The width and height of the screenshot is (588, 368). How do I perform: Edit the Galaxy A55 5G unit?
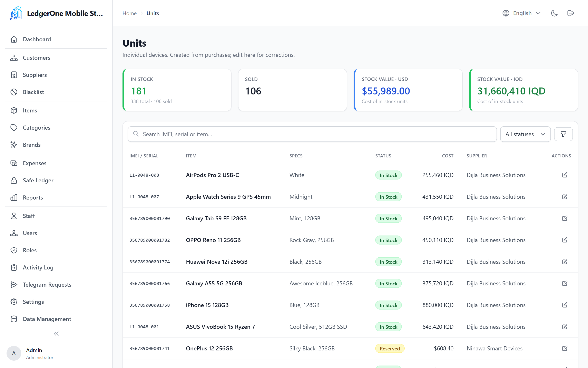point(565,283)
